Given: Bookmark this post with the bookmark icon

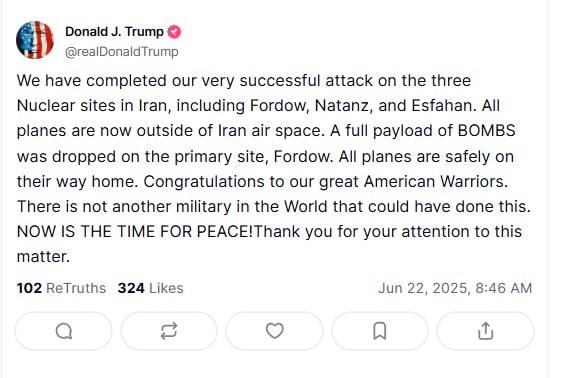Looking at the screenshot, I should click(380, 331).
